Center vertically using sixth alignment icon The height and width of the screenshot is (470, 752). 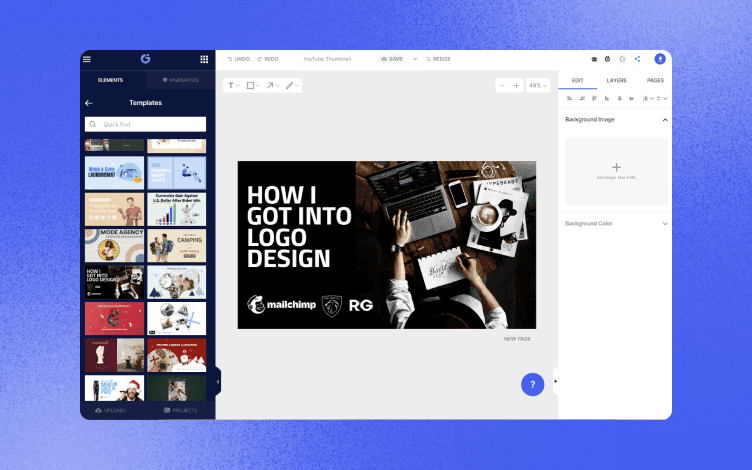(632, 98)
